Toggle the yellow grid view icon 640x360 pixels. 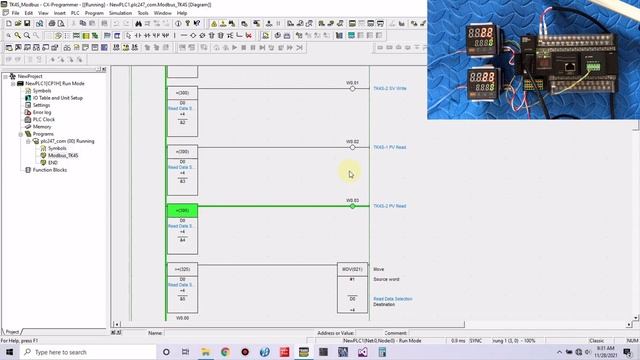click(86, 36)
